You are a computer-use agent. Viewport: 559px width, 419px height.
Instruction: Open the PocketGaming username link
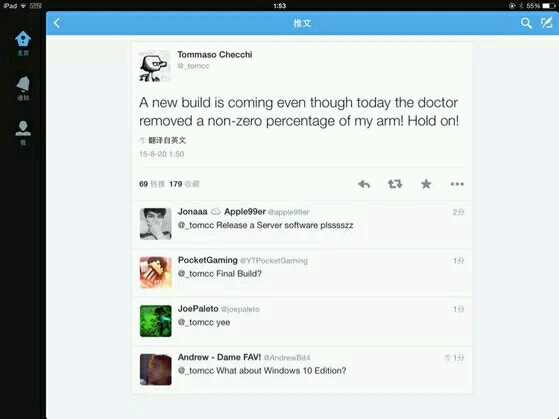tap(207, 260)
